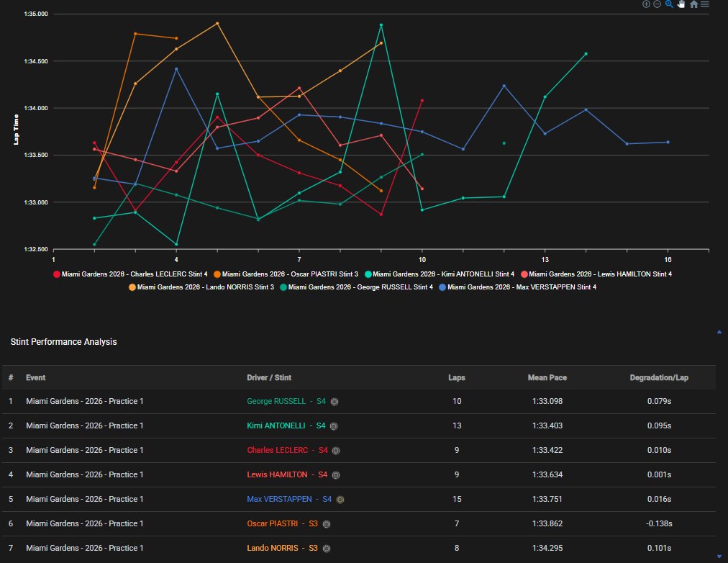Click degradation value -0.138s
The image size is (728, 563).
coord(659,523)
